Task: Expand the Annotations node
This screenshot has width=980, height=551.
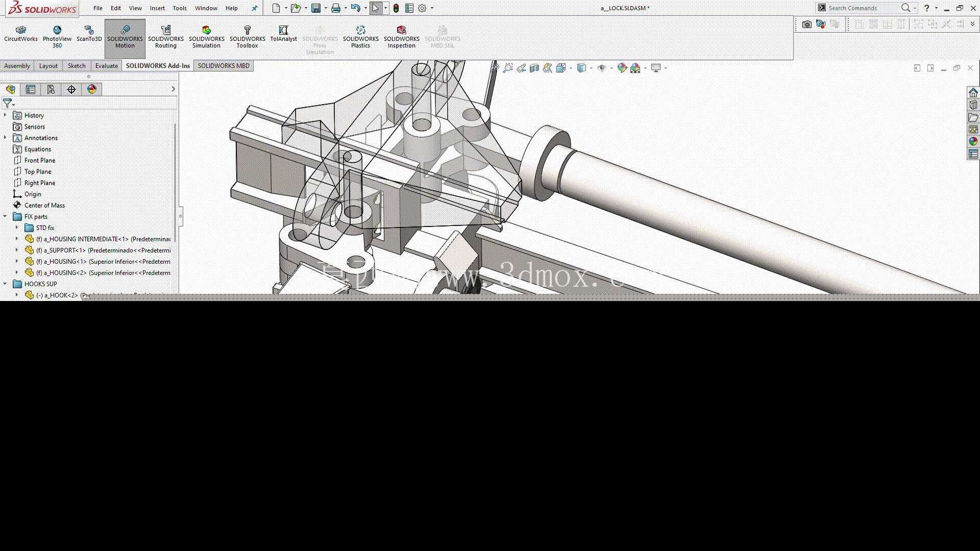Action: pos(5,138)
